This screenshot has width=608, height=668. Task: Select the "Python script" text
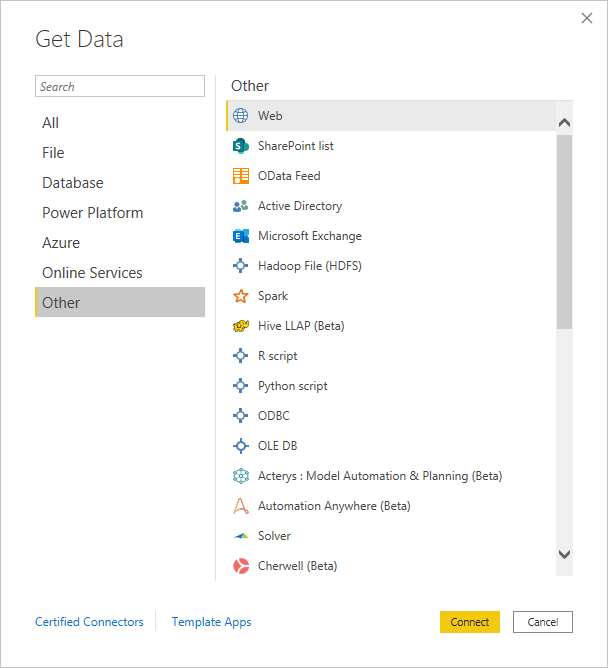point(292,386)
